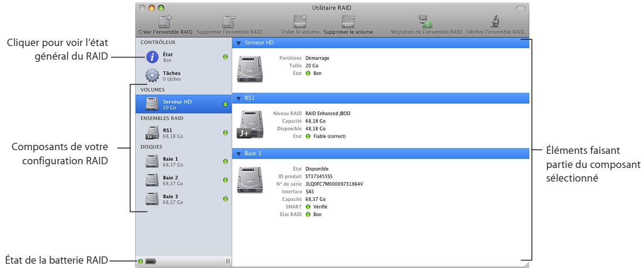The width and height of the screenshot is (644, 271).
Task: Click the green light beside sidebar Serveur HD
Action: pyautogui.click(x=225, y=104)
